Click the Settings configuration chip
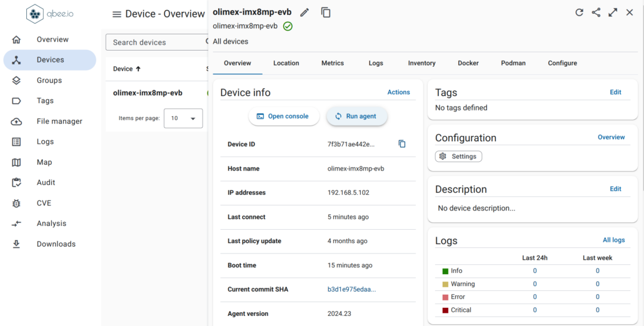644x326 pixels. point(458,156)
